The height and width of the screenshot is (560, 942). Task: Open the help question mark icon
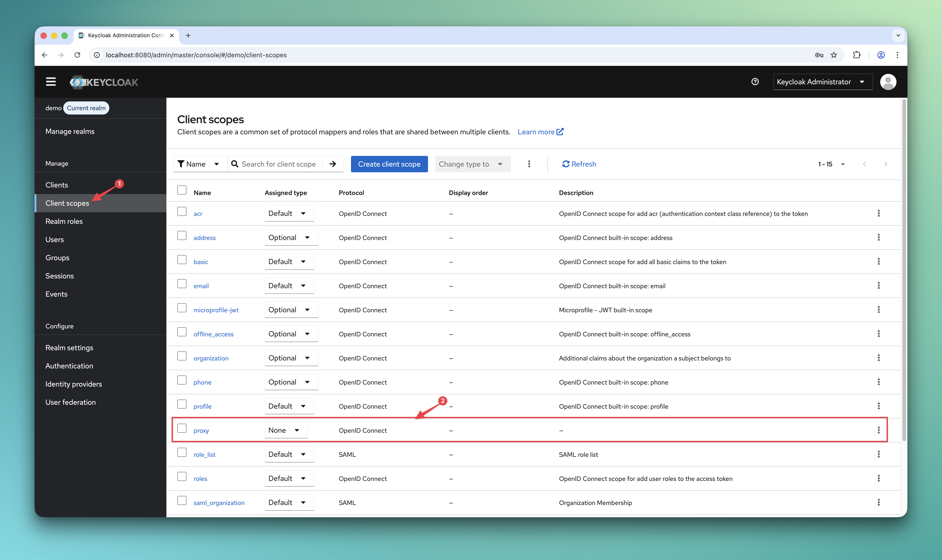755,82
